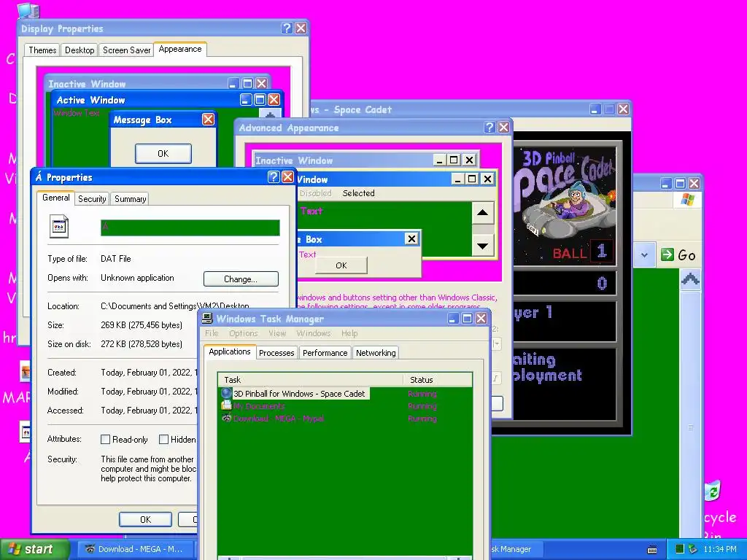Click the scroll down arrow in Advanced Appearance preview
This screenshot has width=747, height=560.
(x=483, y=246)
